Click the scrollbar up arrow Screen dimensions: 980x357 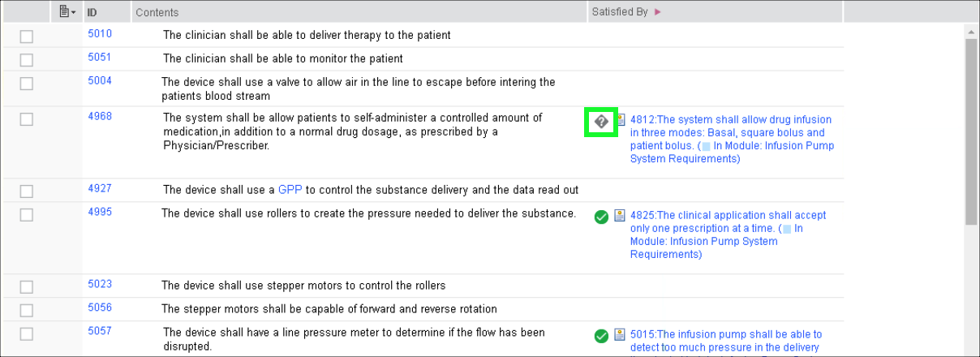point(971,31)
